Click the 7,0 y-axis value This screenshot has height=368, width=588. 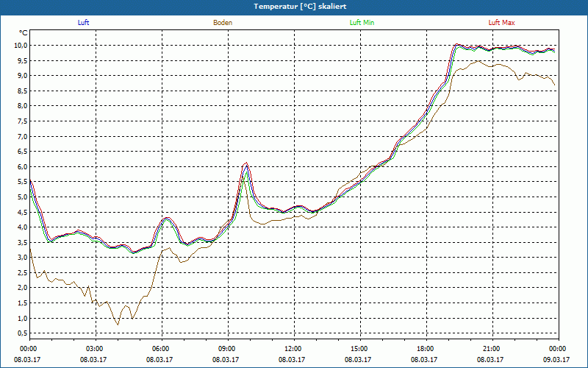(x=23, y=136)
